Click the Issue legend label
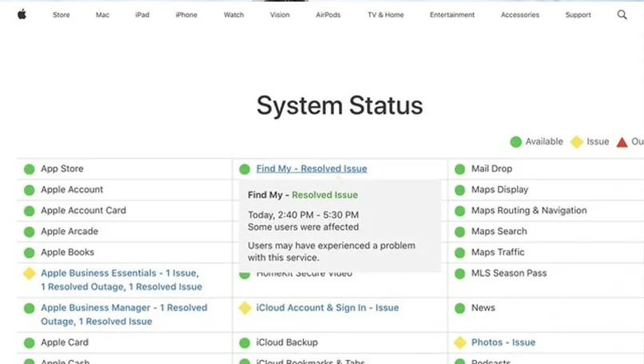Screen dimensions: 644x364 point(598,141)
